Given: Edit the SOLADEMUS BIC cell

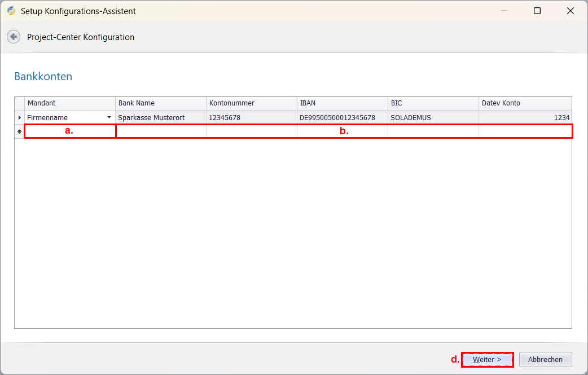Looking at the screenshot, I should coord(433,117).
